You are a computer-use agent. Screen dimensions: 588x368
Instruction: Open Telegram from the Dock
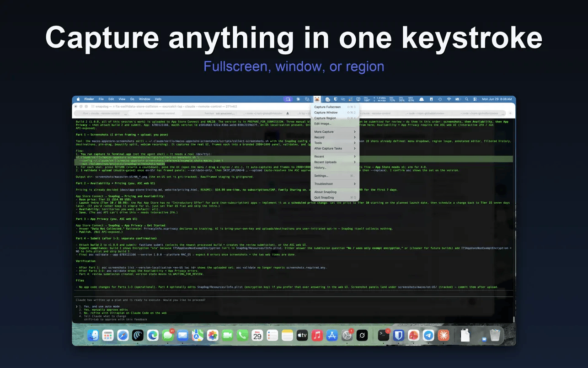click(428, 336)
